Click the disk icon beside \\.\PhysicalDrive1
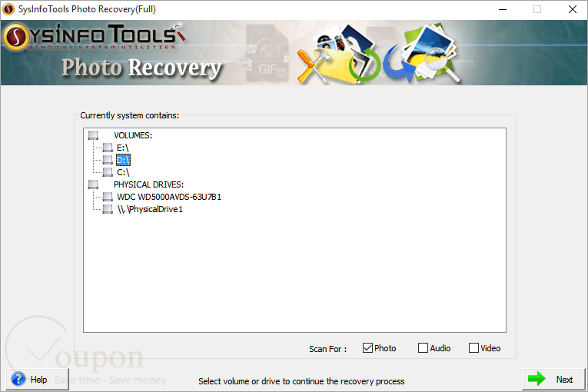 click(x=108, y=209)
